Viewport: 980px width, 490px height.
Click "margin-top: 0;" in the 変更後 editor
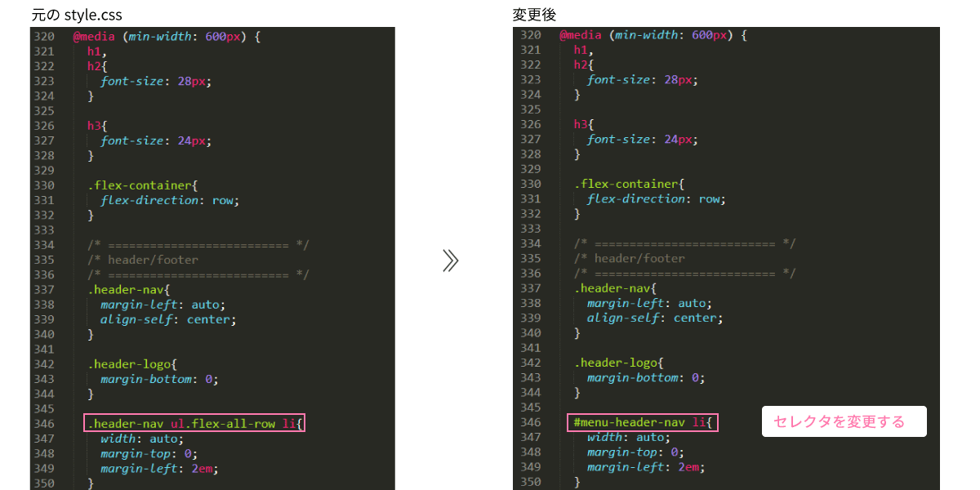[x=635, y=452]
